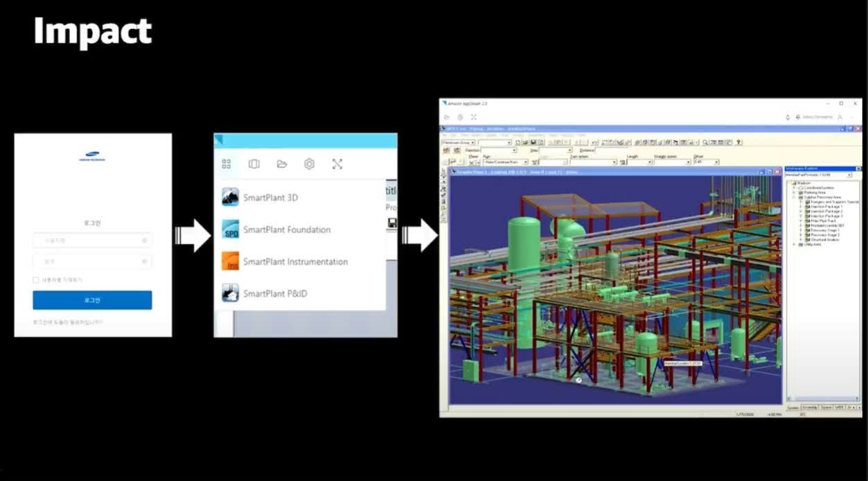Open the SmartPlant Foundation application

[286, 229]
